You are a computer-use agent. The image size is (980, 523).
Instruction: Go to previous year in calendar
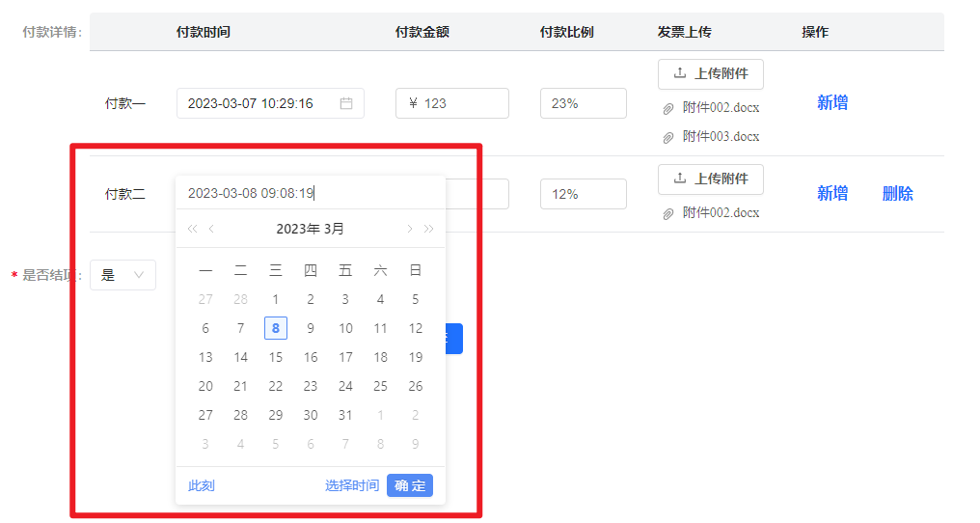(192, 229)
